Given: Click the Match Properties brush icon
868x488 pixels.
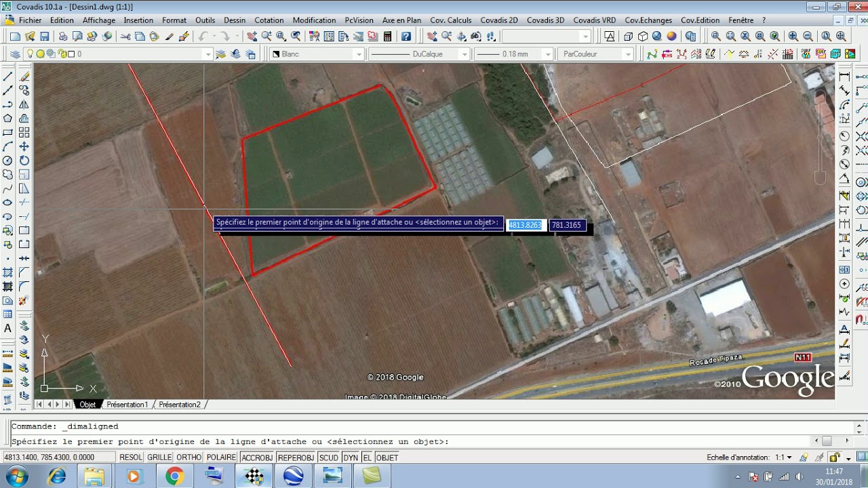Looking at the screenshot, I should coord(169,37).
